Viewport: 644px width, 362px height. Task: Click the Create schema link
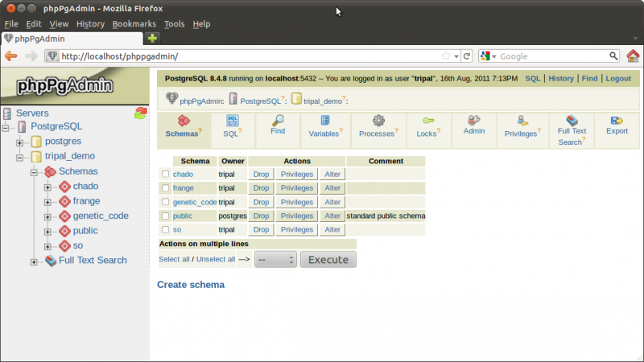pyautogui.click(x=191, y=285)
